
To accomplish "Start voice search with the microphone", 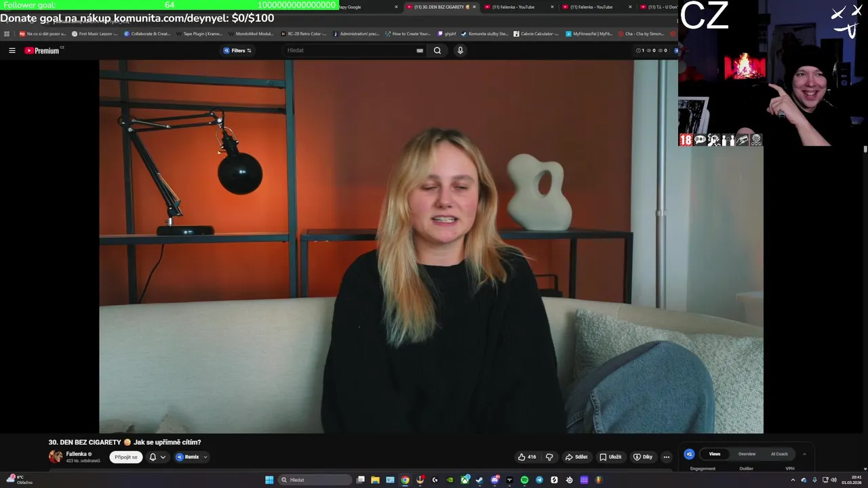I will [x=460, y=50].
